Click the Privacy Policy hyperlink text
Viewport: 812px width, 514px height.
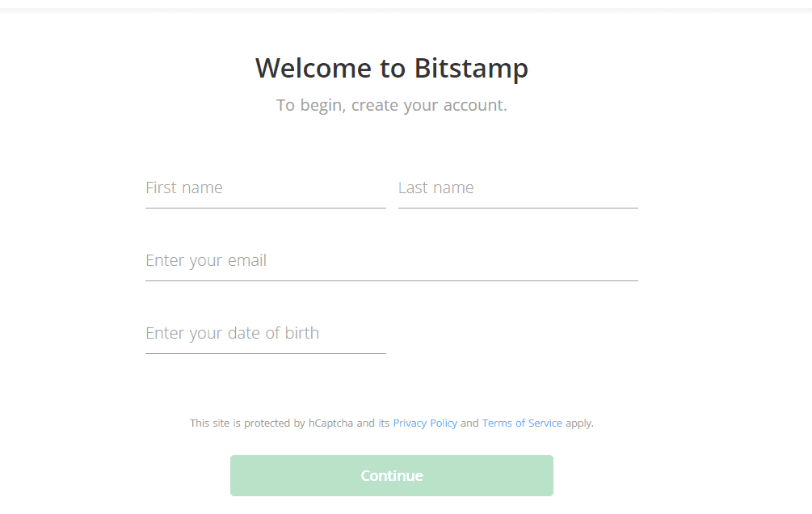[x=425, y=423]
